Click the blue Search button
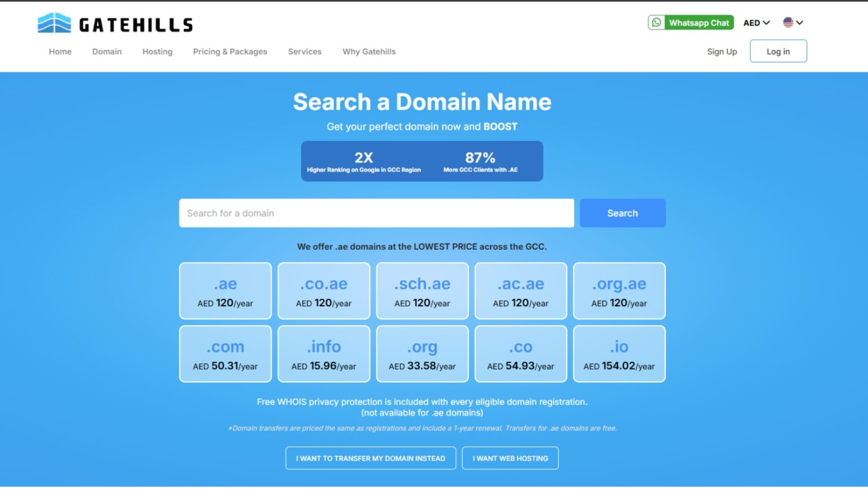Viewport: 868px width, 489px height. (x=622, y=213)
